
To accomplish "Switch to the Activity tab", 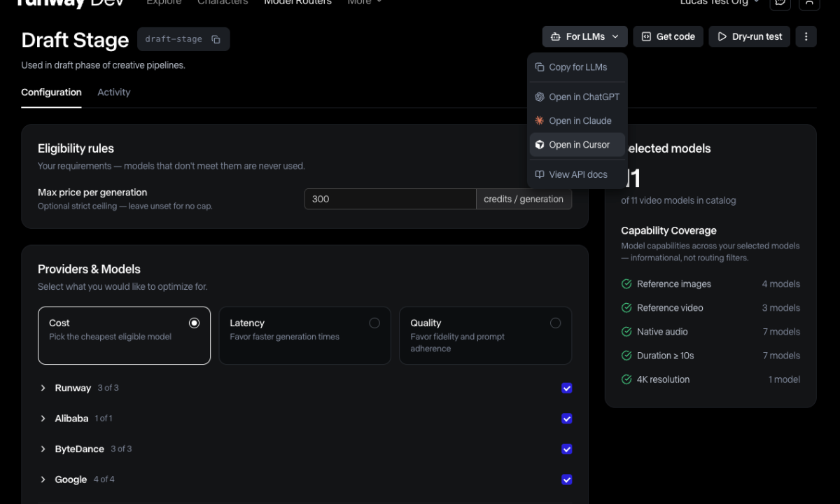I will point(113,92).
